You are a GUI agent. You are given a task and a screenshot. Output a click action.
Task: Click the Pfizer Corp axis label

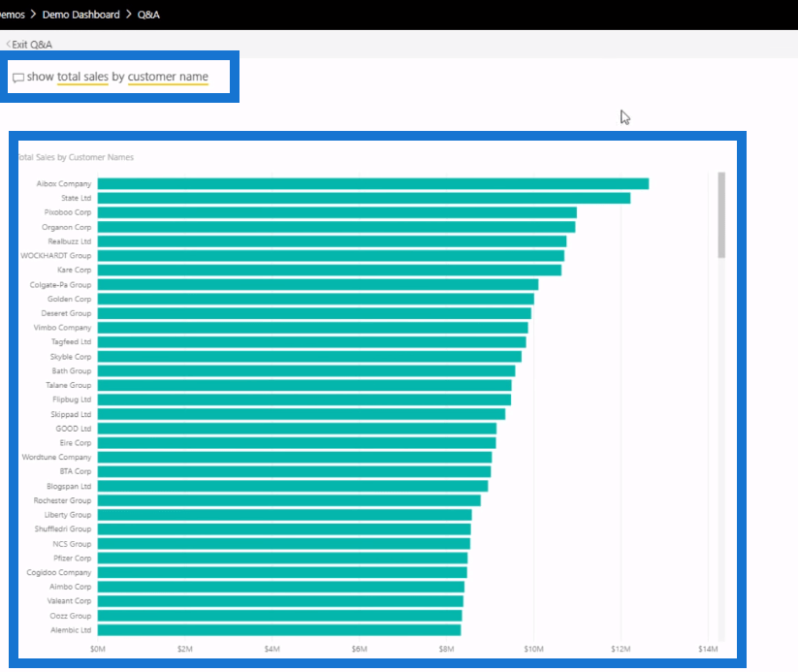[73, 559]
